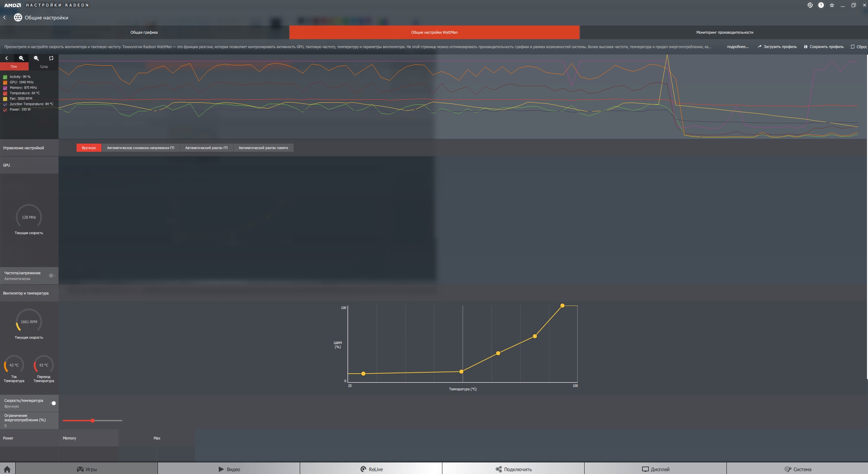The image size is (868, 474).
Task: Click Сохранить профиль button
Action: coord(823,47)
